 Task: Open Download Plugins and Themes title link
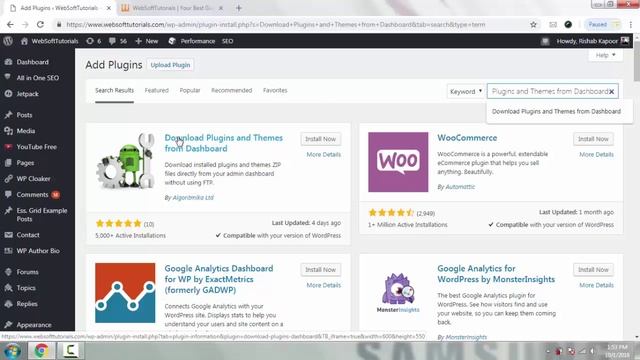(223, 143)
